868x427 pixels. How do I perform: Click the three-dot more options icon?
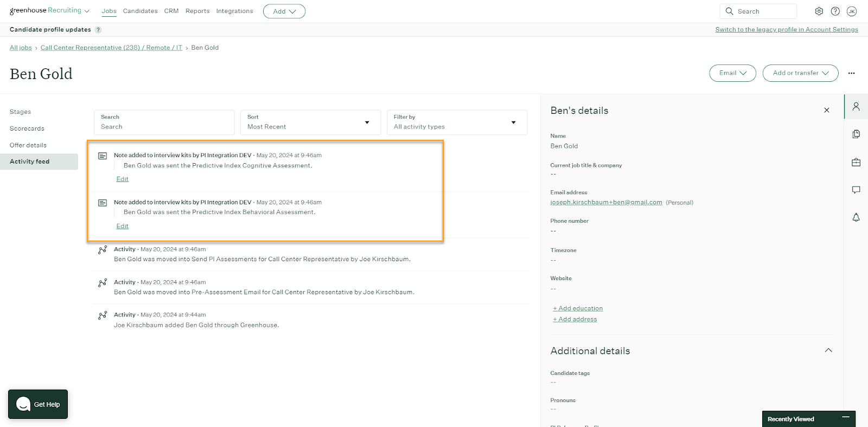[851, 73]
